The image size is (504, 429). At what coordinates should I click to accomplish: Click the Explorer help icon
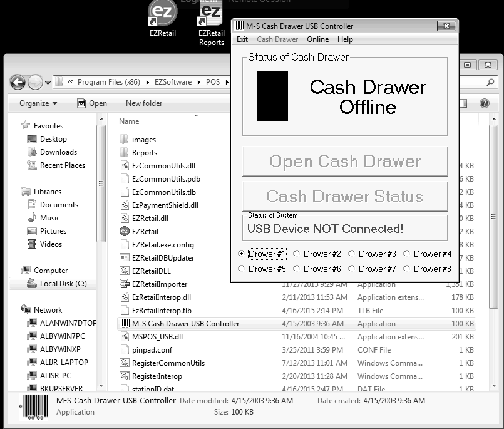pos(485,103)
